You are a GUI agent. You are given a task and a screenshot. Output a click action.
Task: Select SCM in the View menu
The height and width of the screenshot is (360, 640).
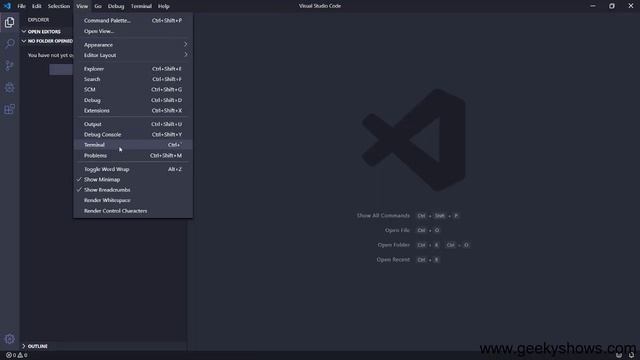133,89
